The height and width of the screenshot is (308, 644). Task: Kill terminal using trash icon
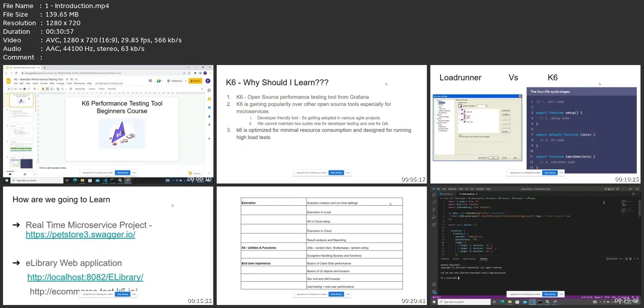[630, 259]
